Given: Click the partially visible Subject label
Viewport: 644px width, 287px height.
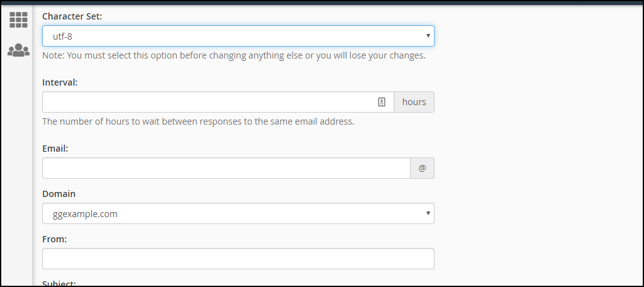Looking at the screenshot, I should 59,283.
